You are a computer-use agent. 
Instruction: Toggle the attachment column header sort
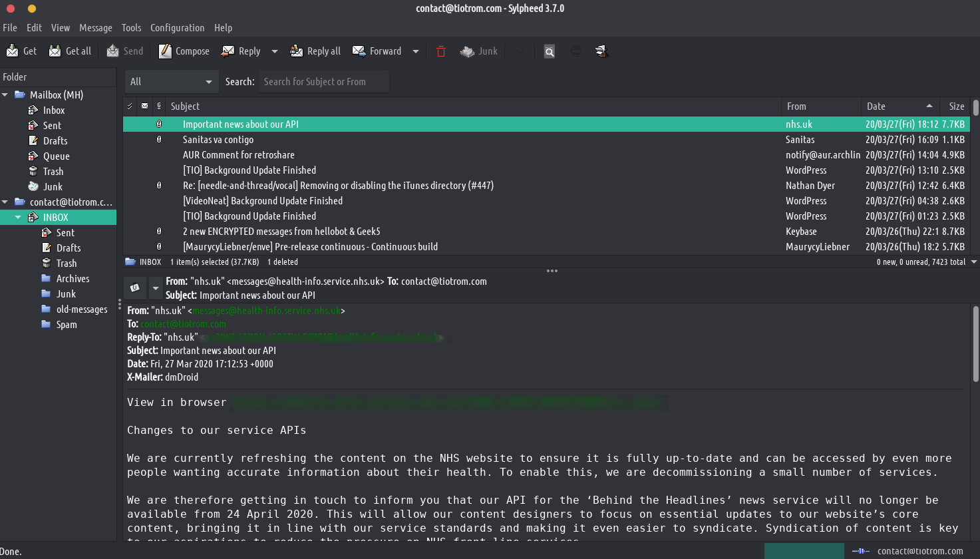[x=158, y=106]
